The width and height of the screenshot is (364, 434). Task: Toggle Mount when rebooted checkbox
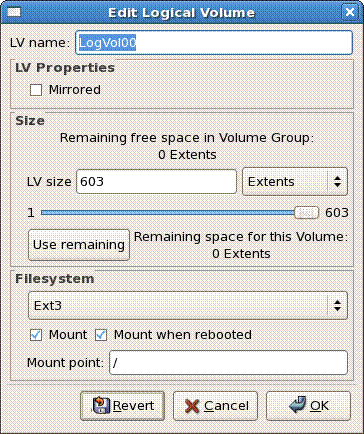(x=101, y=335)
